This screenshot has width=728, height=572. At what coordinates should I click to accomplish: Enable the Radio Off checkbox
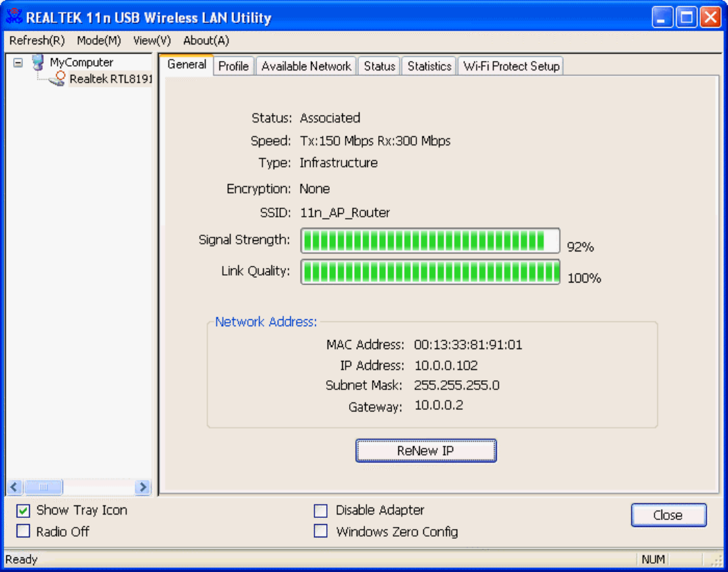pyautogui.click(x=24, y=531)
